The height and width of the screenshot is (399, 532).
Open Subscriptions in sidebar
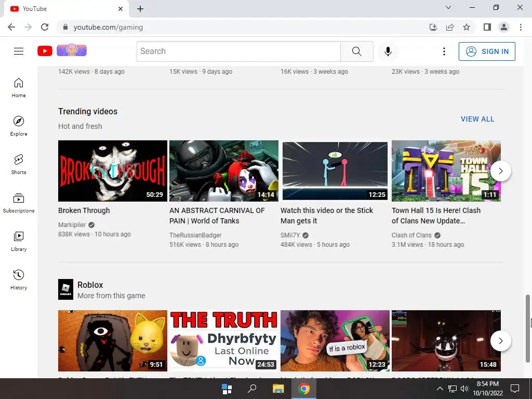(x=19, y=203)
